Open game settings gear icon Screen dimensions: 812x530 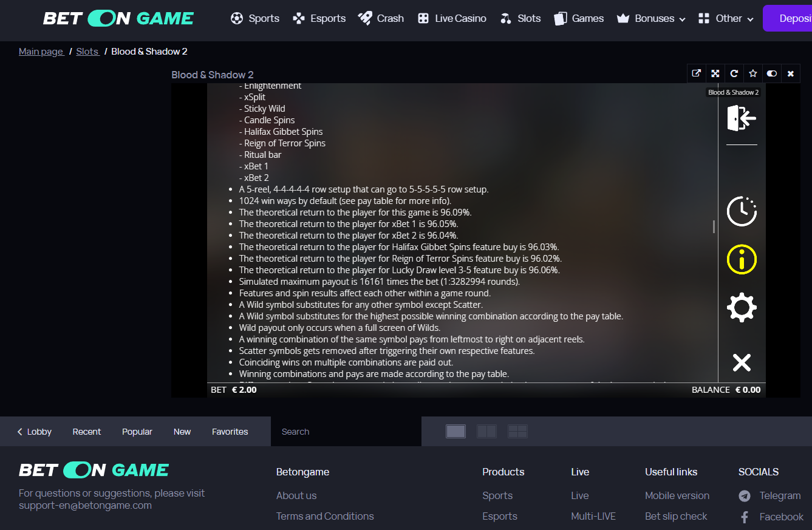pos(742,308)
